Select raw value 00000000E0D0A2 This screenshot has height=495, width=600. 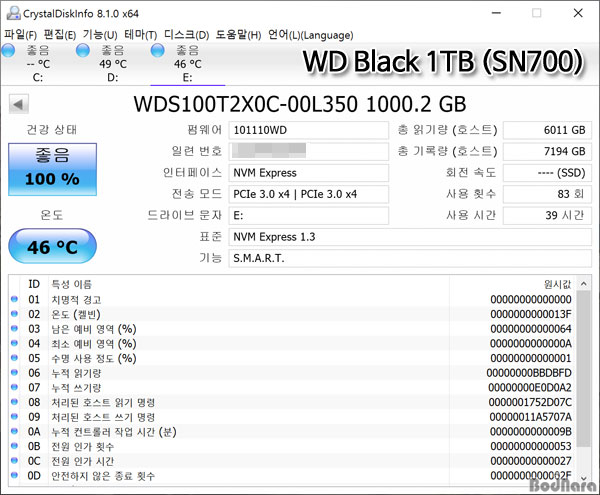tap(530, 388)
